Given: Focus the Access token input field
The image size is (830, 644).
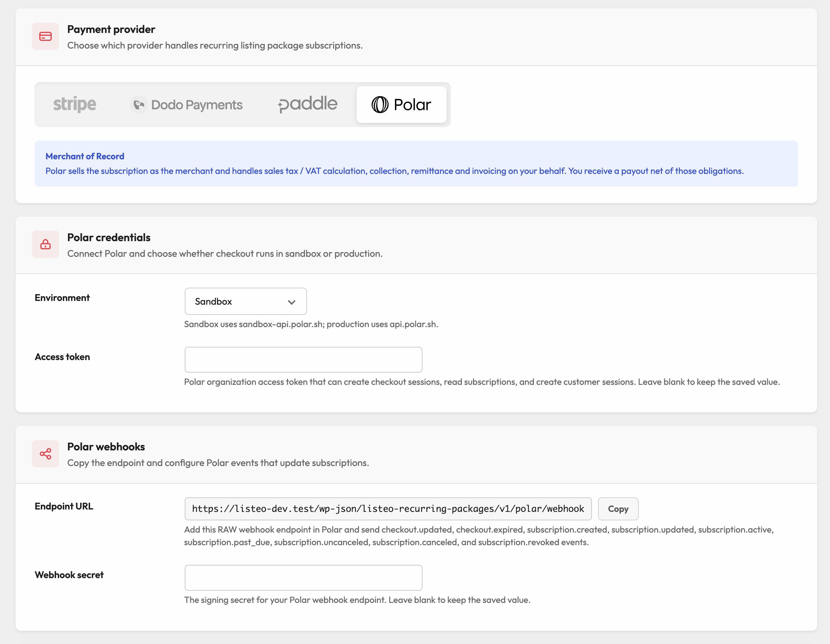Looking at the screenshot, I should [303, 360].
